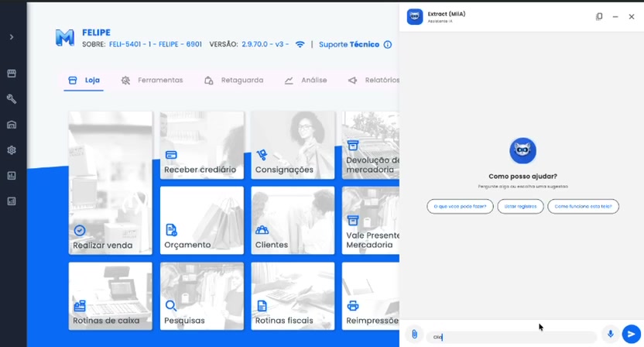Click the microphone icon in the chat input
Screen dimensions: 644x347
[610, 334]
